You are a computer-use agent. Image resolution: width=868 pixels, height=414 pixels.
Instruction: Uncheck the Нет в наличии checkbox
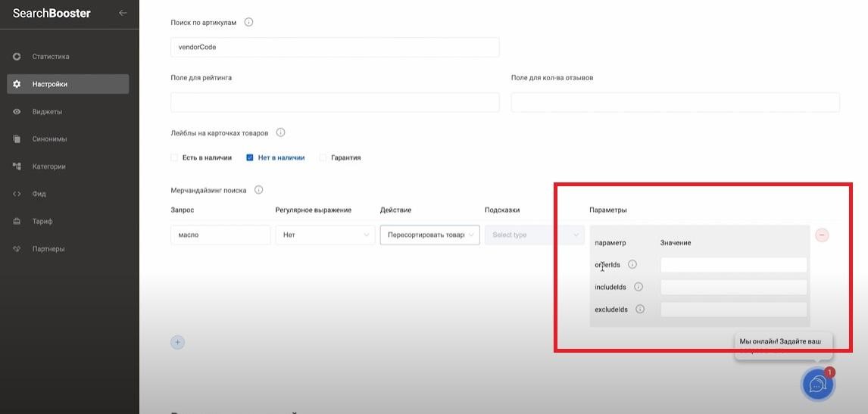click(250, 157)
